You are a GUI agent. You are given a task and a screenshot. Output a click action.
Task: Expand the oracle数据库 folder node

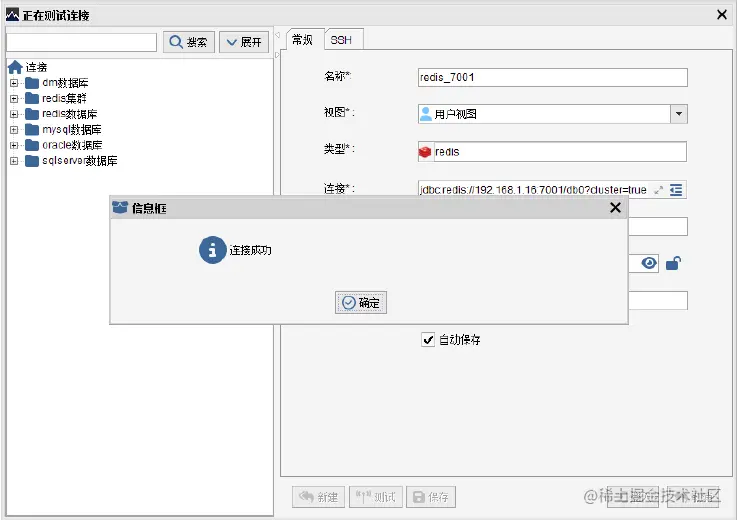coord(14,145)
